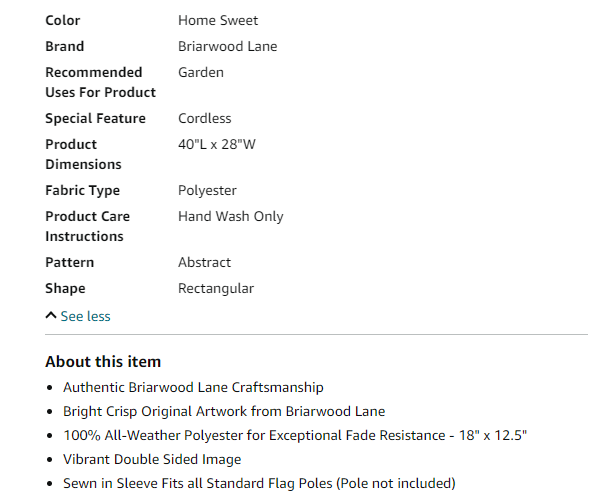Click the Recommended Uses For Product label
Image resolution: width=606 pixels, height=503 pixels.
(100, 82)
